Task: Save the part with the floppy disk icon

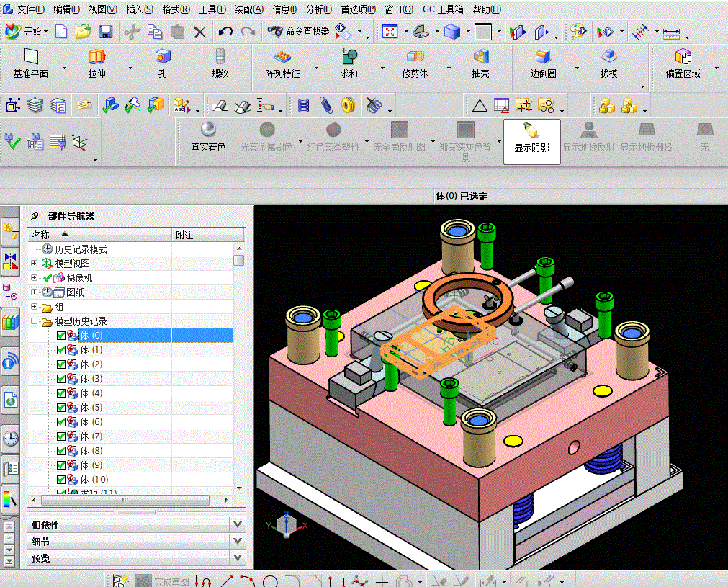Action: 106,32
